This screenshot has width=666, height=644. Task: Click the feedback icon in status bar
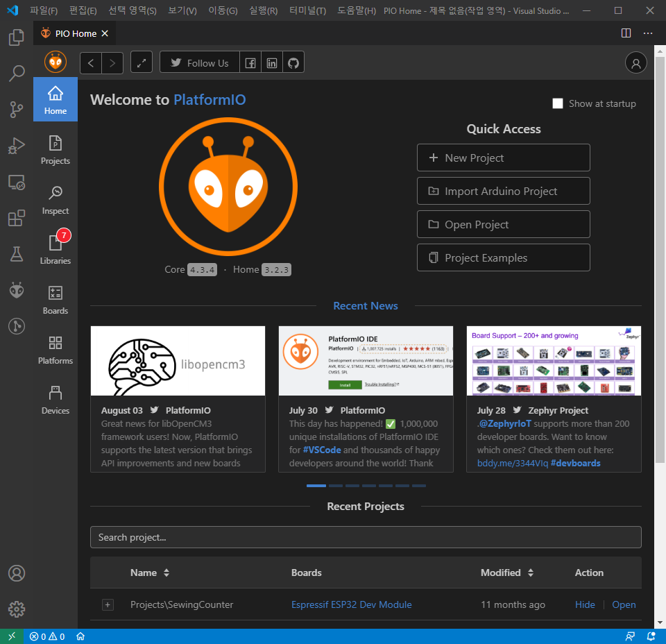click(x=631, y=636)
